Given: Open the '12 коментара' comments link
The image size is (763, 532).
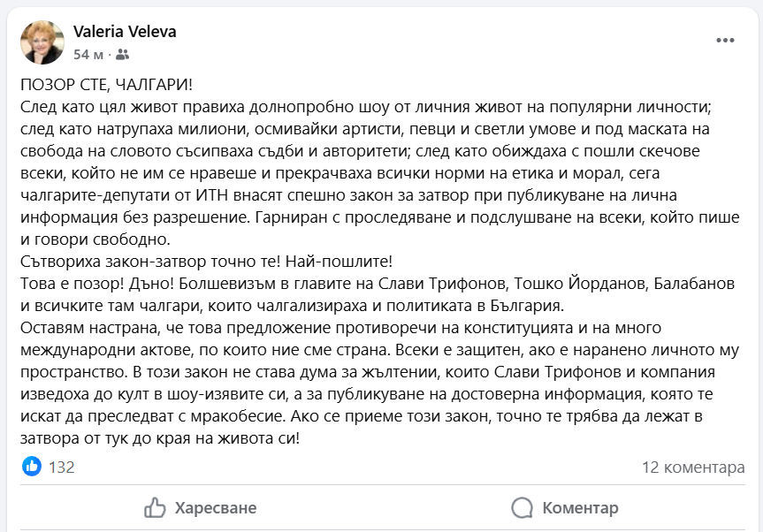Looking at the screenshot, I should pos(693,467).
